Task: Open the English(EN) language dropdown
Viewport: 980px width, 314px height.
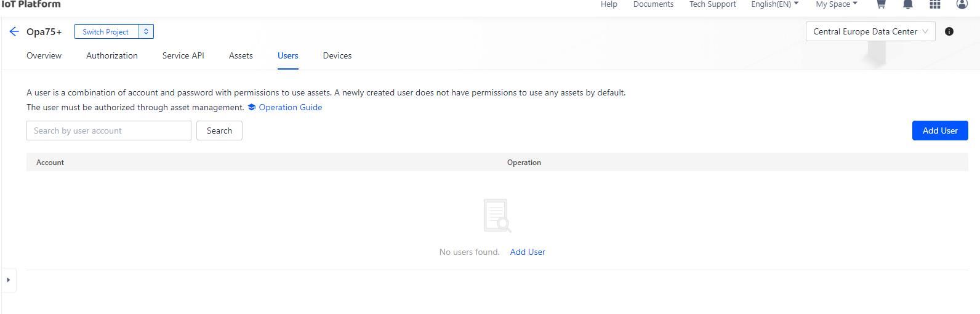Action: pyautogui.click(x=774, y=4)
